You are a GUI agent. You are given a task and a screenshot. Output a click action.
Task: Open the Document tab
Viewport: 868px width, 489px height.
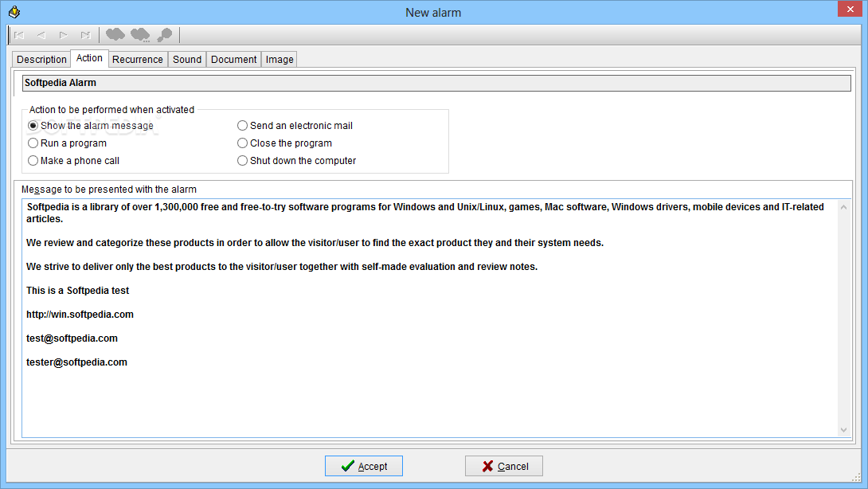pyautogui.click(x=233, y=59)
